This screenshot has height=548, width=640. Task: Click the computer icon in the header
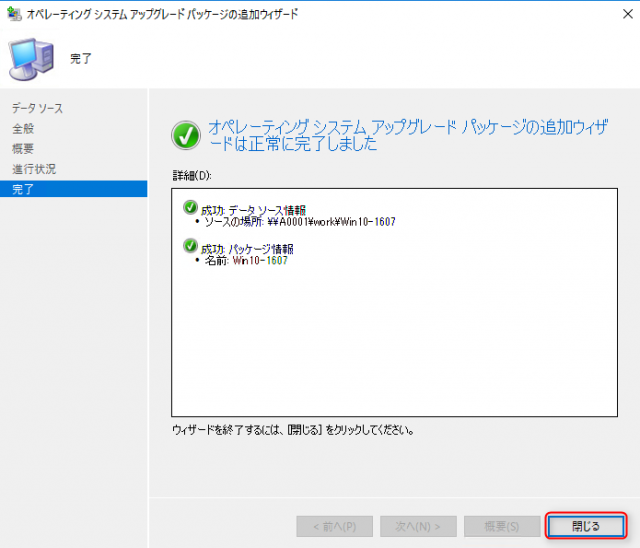[x=28, y=59]
